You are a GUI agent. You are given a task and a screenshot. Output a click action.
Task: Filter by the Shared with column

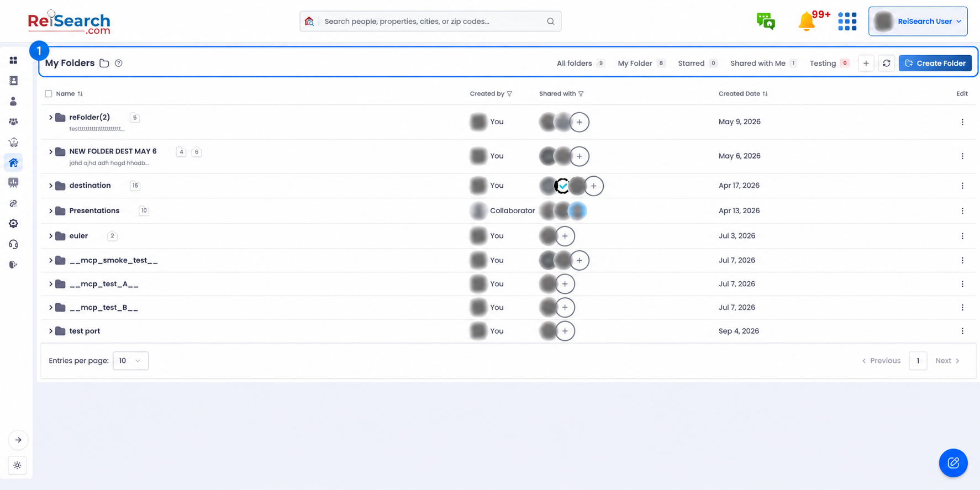(x=581, y=94)
